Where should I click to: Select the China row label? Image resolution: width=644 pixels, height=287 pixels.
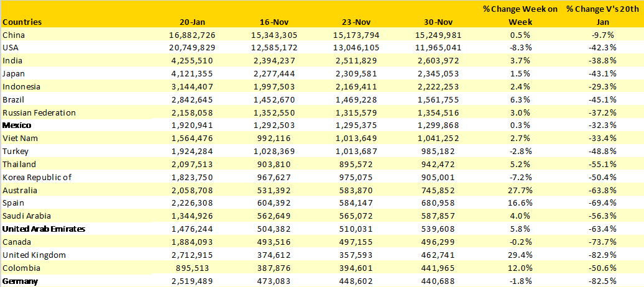point(14,35)
